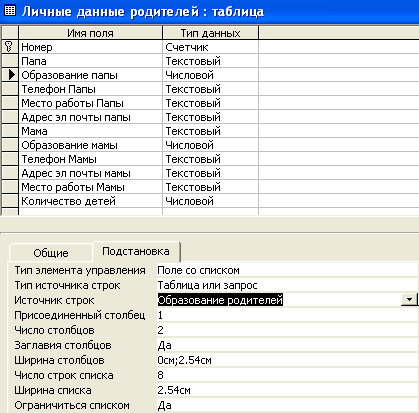Image resolution: width=419 pixels, height=413 pixels.
Task: Select the primary key icon row selector
Action: tap(10, 47)
